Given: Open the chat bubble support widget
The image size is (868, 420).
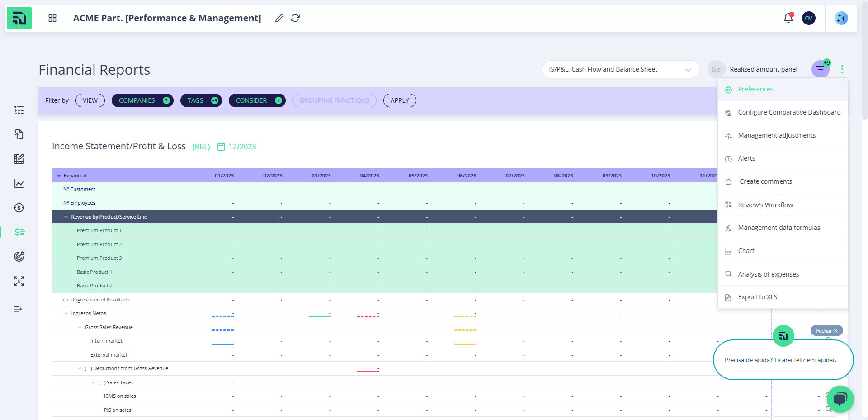Looking at the screenshot, I should coord(840,399).
